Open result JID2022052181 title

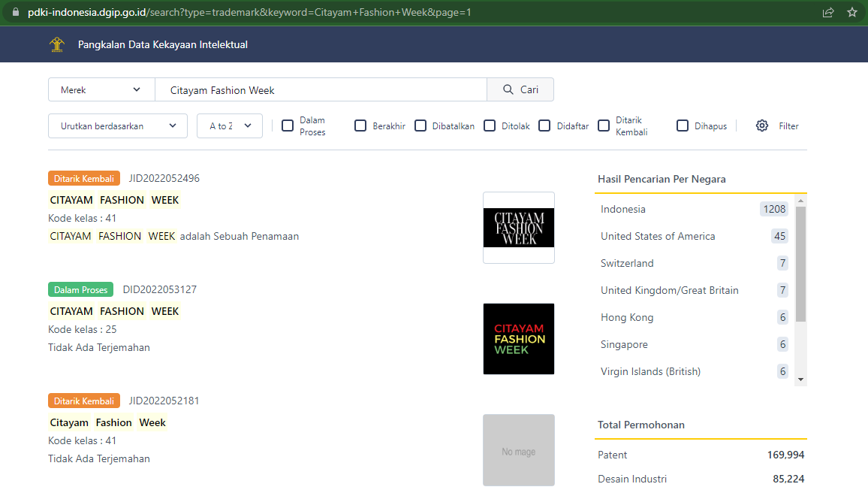[107, 423]
